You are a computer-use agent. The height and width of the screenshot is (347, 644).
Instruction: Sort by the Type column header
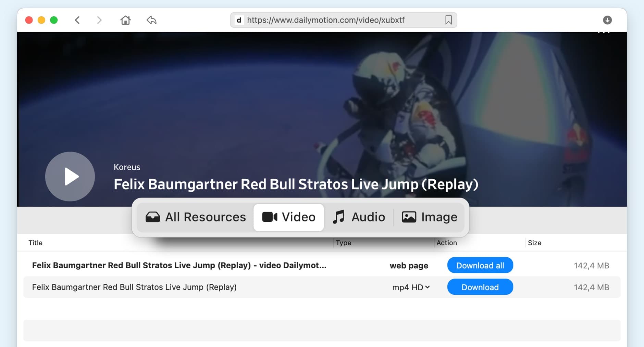click(x=344, y=243)
